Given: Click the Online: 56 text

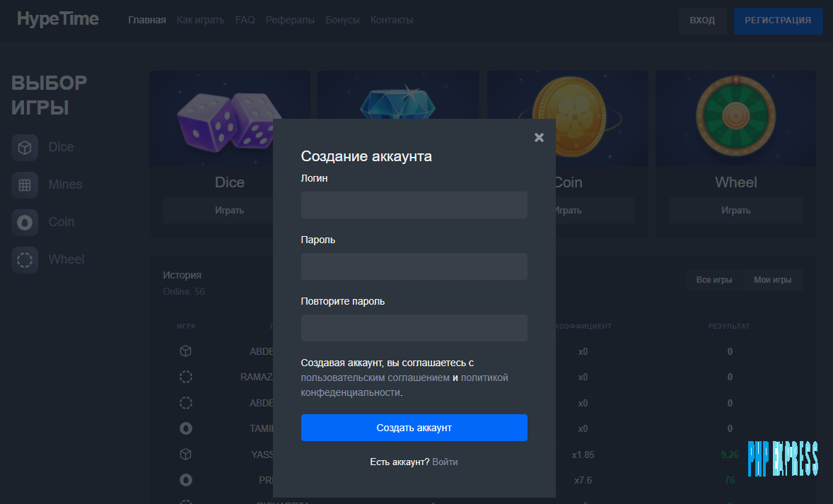Looking at the screenshot, I should (184, 291).
